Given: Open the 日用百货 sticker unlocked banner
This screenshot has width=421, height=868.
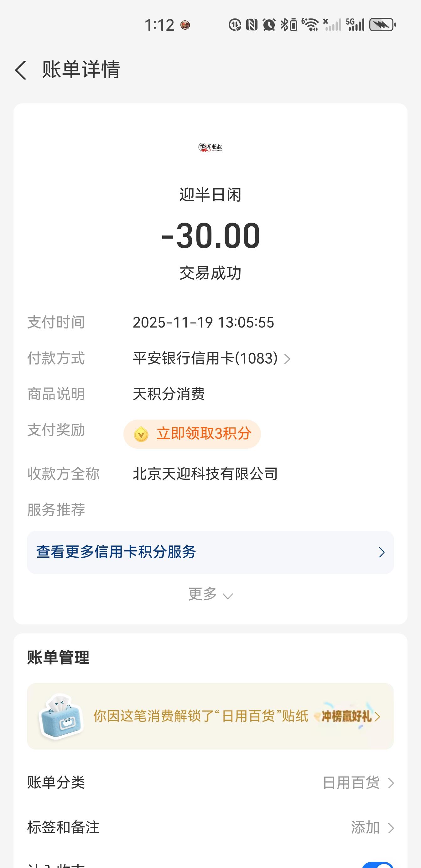Looking at the screenshot, I should pyautogui.click(x=200, y=716).
